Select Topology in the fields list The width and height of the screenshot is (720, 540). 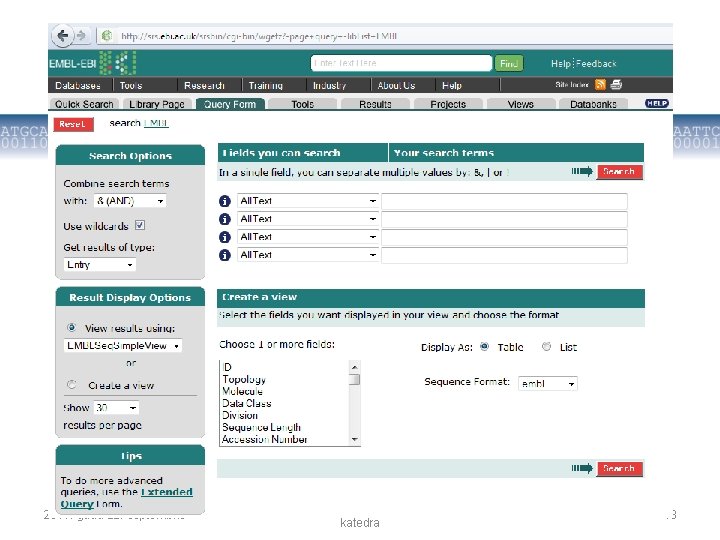[x=244, y=379]
